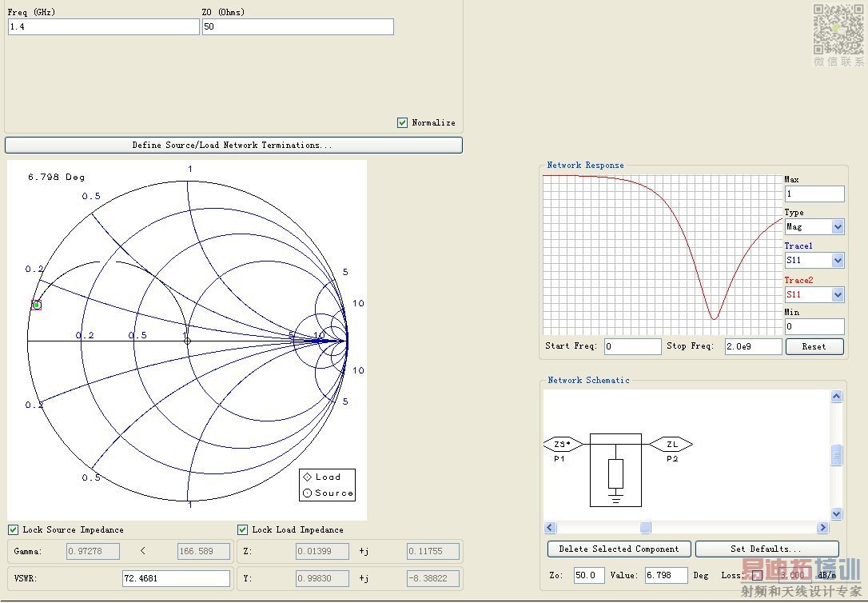Click Delete Selected Component button
The image size is (868, 603).
(619, 549)
